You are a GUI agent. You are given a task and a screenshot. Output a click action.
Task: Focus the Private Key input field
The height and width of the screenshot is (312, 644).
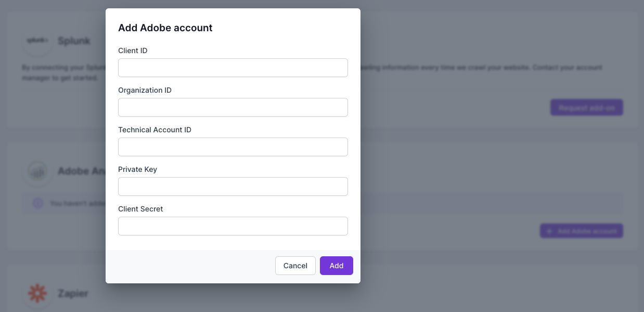tap(233, 186)
